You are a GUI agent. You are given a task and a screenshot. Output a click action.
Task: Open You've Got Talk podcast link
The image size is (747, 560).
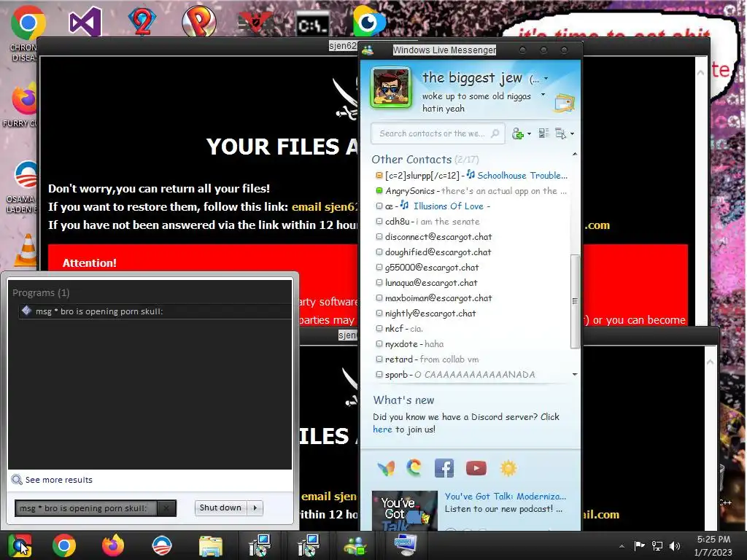click(x=506, y=496)
